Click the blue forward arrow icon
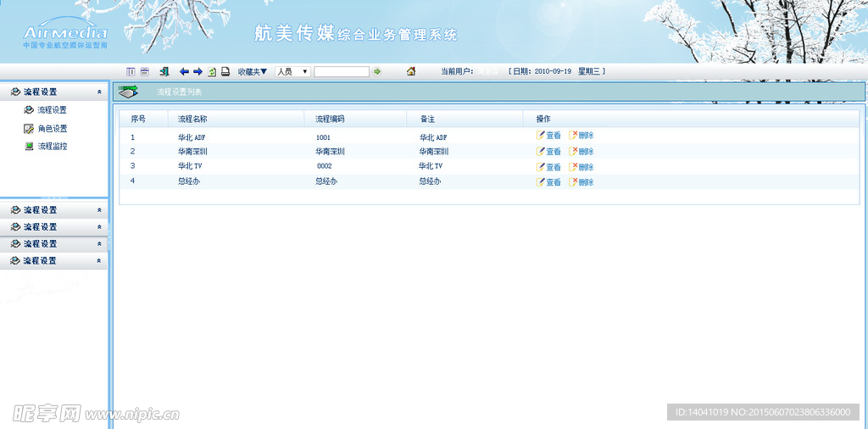Screen dimensions: 868x429 pyautogui.click(x=198, y=72)
